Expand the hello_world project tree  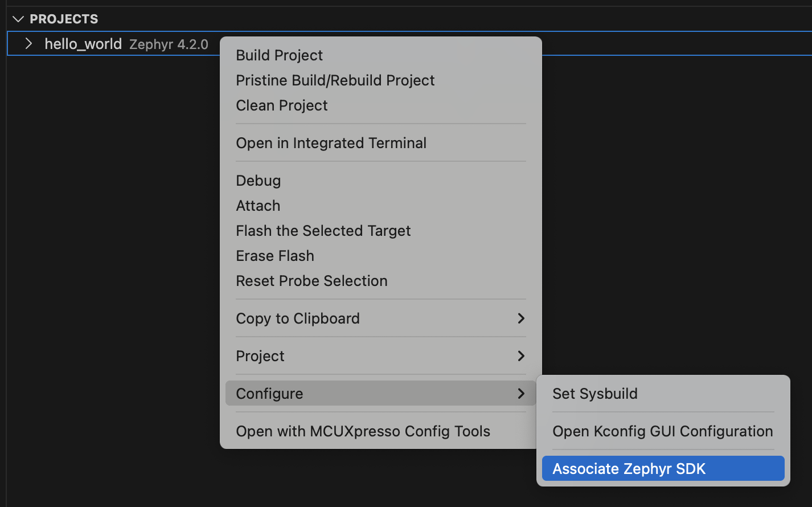28,43
